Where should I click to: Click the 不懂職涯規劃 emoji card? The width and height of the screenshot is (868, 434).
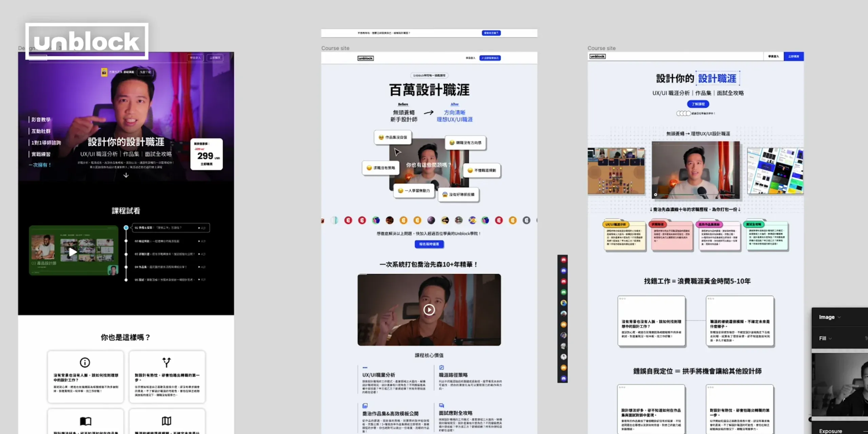[481, 170]
